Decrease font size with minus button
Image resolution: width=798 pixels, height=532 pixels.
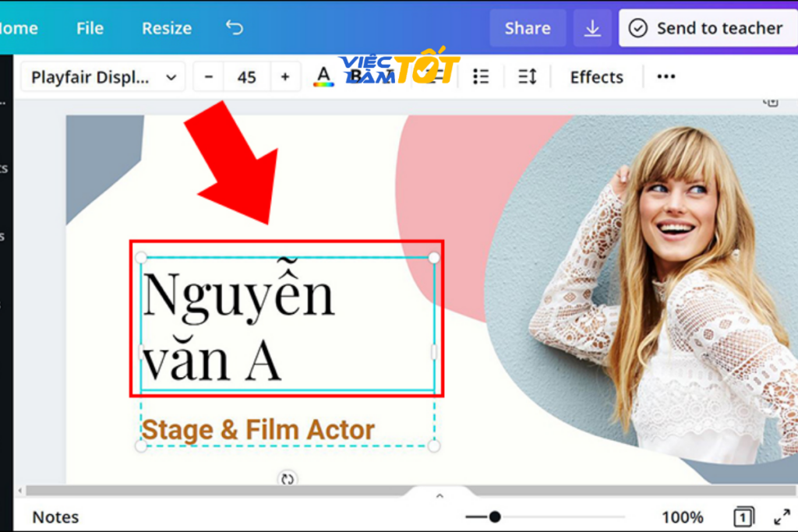click(x=208, y=77)
